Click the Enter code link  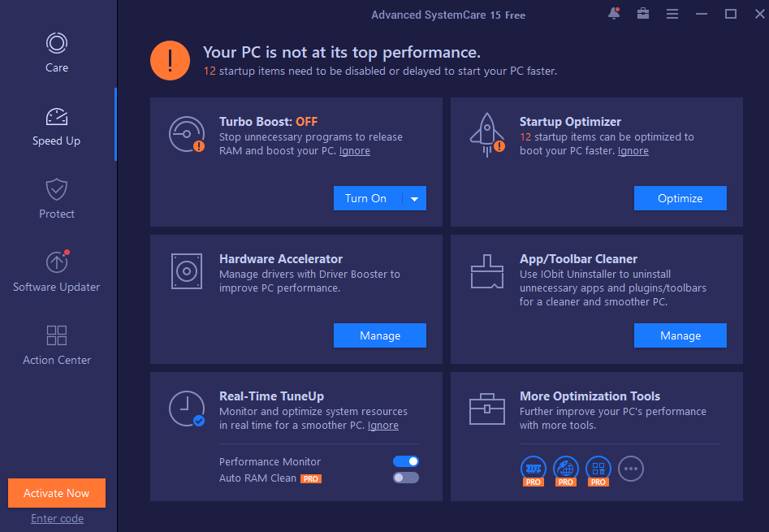pos(56,518)
